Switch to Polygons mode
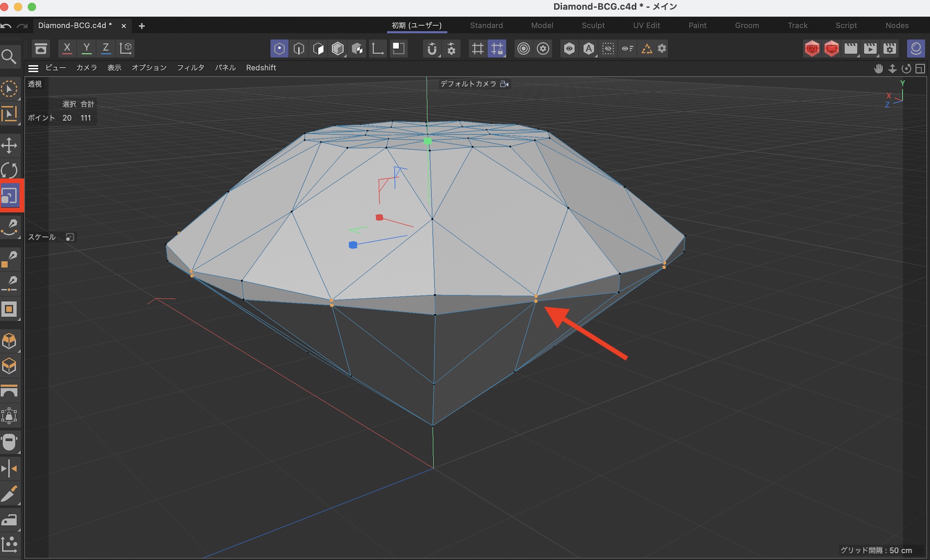This screenshot has width=930, height=560. point(319,48)
